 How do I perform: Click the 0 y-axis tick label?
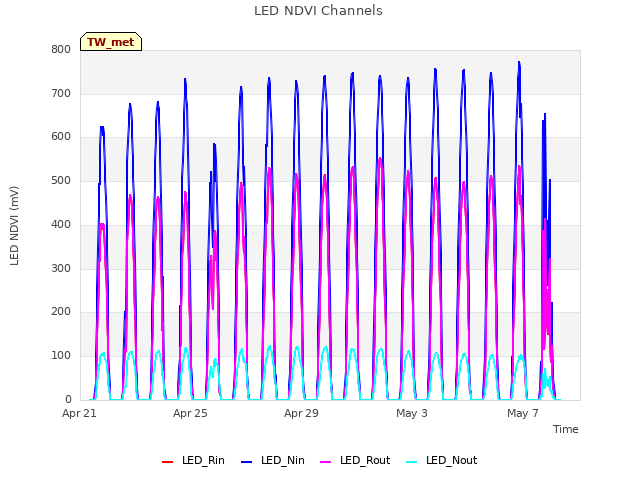(68, 399)
